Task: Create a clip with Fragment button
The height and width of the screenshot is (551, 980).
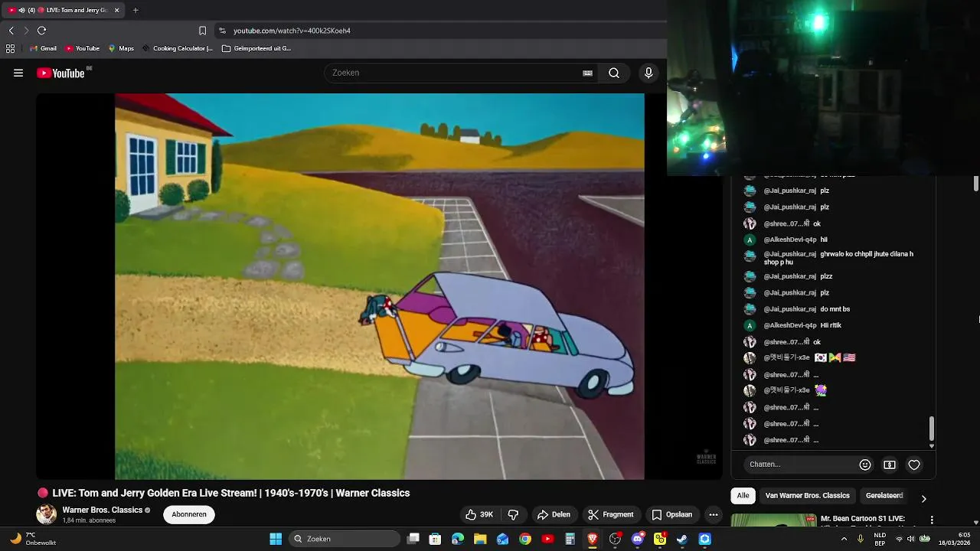Action: [611, 514]
